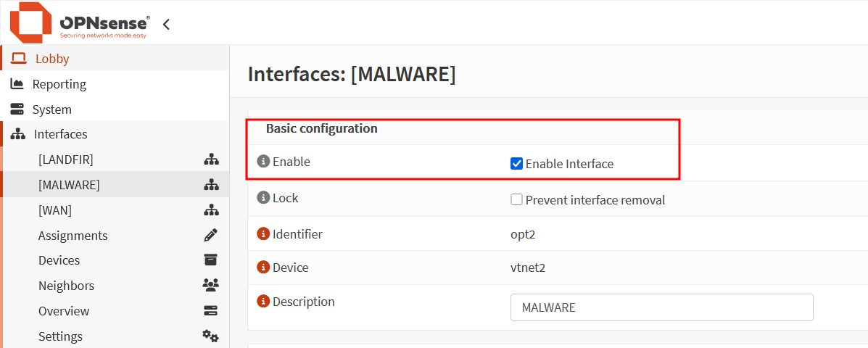Click the network icon beside [LANDFIR]
868x348 pixels.
210,160
